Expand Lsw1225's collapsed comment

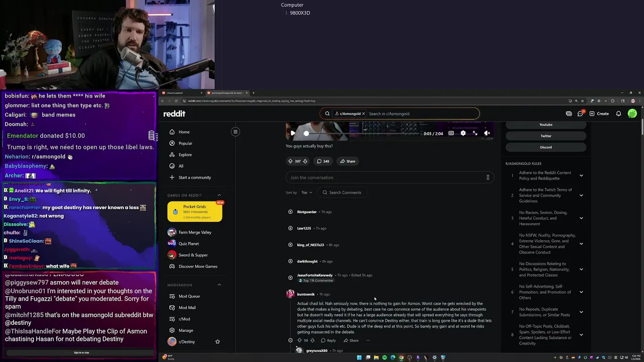[290, 228]
